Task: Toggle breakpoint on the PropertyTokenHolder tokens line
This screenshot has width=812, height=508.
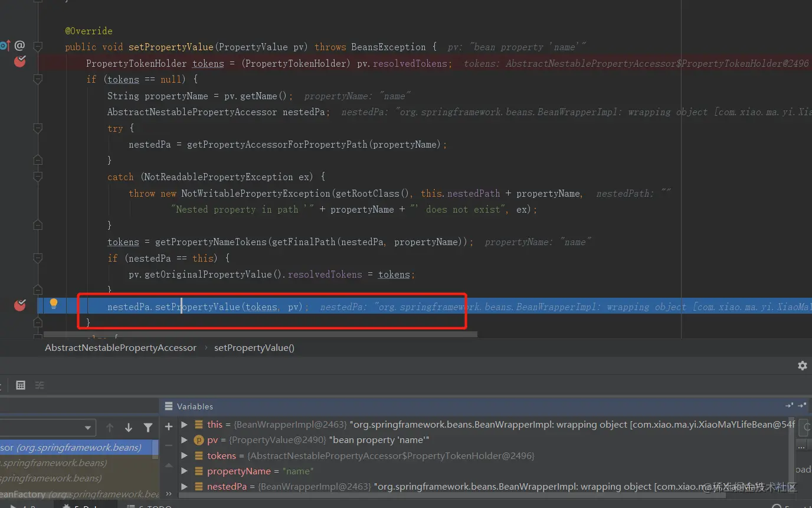Action: [x=20, y=61]
